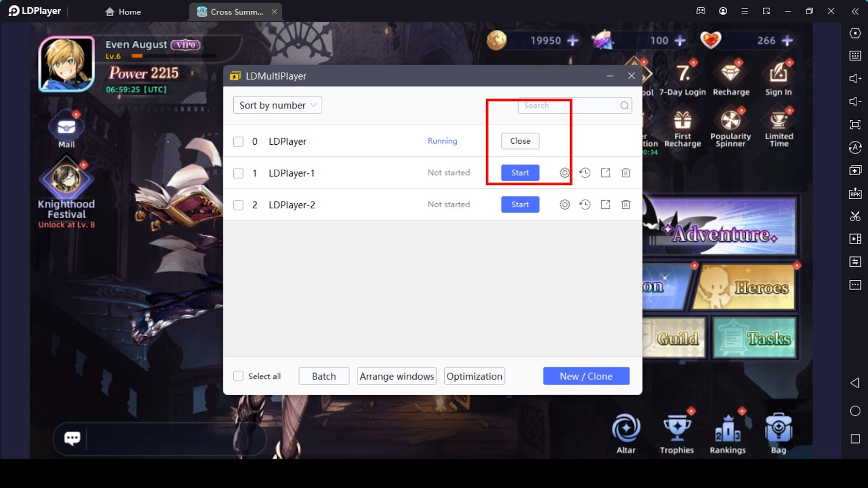Expand the Sort by number dropdown
Viewport: 868px width, 488px height.
click(277, 105)
